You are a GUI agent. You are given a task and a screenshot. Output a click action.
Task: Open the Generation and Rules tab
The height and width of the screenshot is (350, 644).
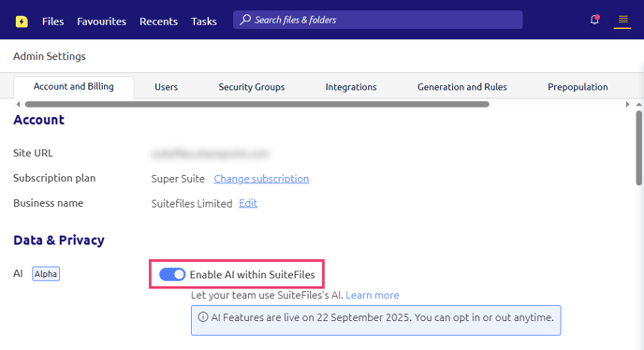coord(462,87)
